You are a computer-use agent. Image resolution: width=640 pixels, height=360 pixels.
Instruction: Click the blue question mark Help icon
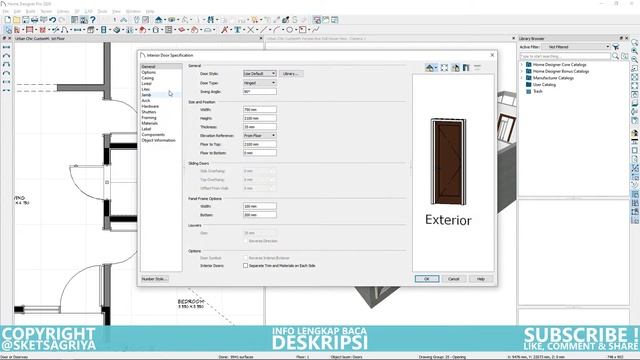(93, 20)
